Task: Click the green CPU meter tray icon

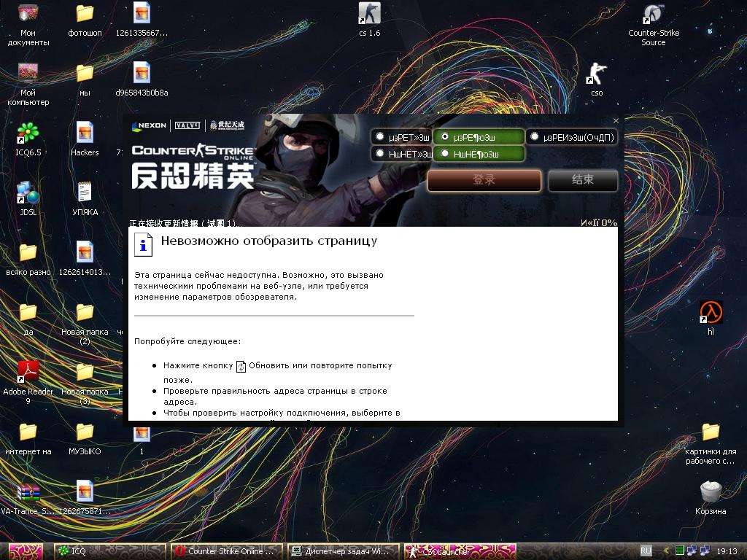Action: tap(680, 551)
